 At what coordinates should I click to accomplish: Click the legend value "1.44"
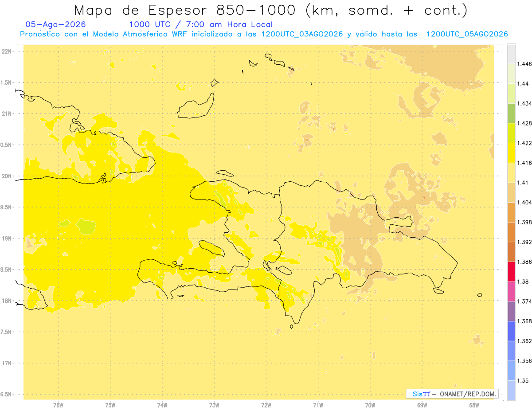(523, 84)
